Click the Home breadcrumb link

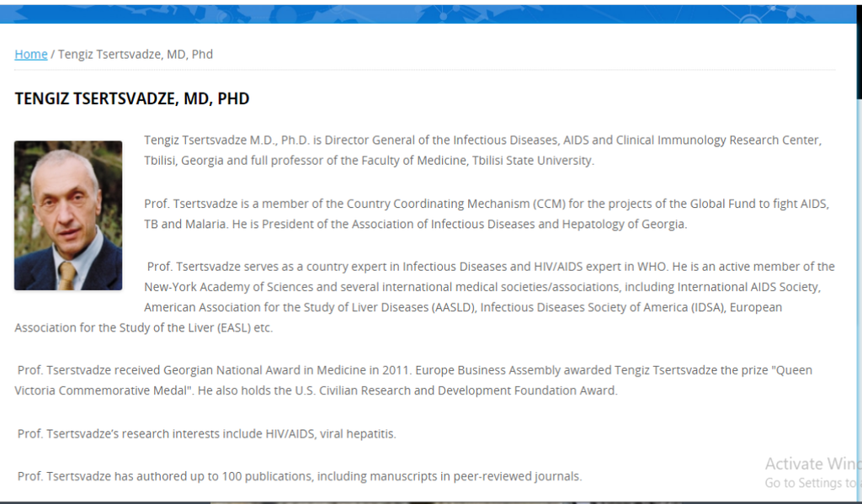point(31,54)
